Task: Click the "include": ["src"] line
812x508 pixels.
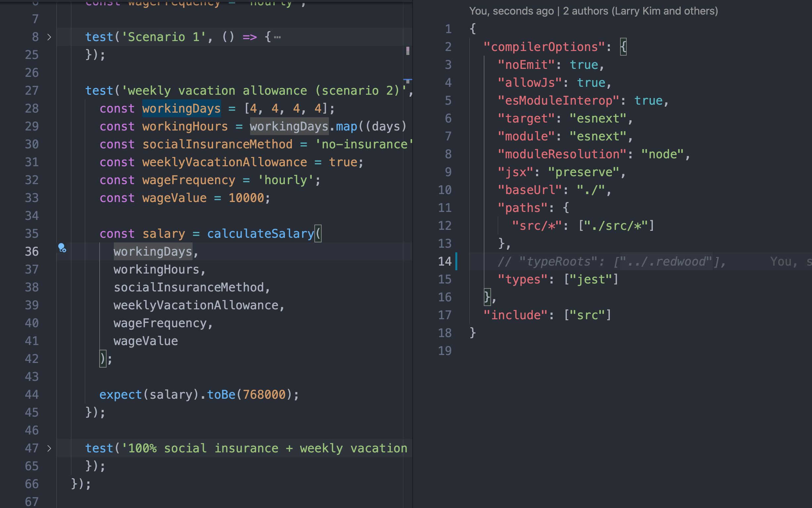Action: 547,315
